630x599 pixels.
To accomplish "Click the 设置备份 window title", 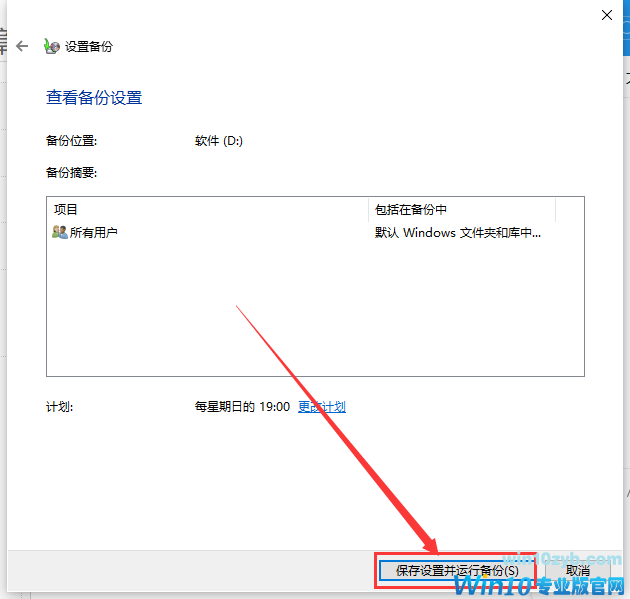I will [x=89, y=47].
